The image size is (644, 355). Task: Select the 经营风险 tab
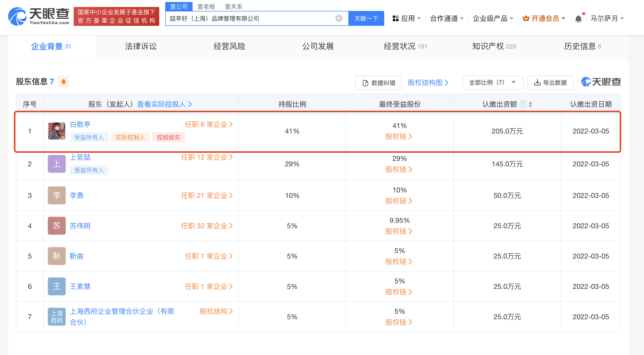click(x=229, y=46)
